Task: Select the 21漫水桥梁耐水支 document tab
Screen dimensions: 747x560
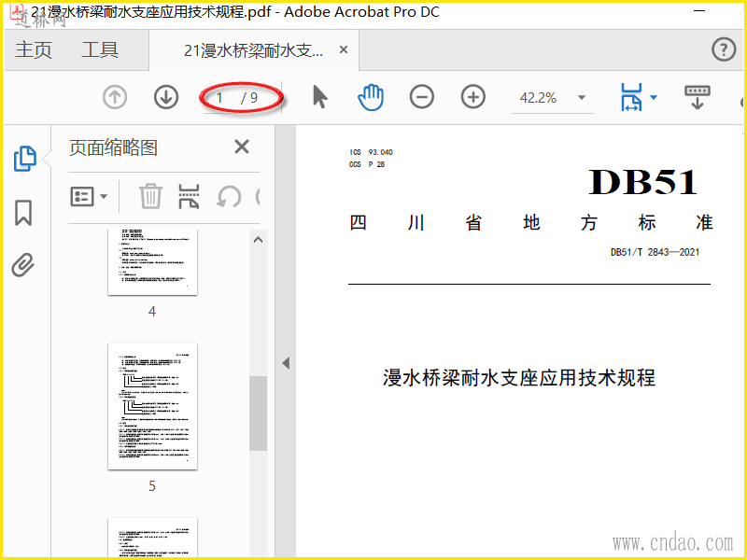Action: point(253,50)
